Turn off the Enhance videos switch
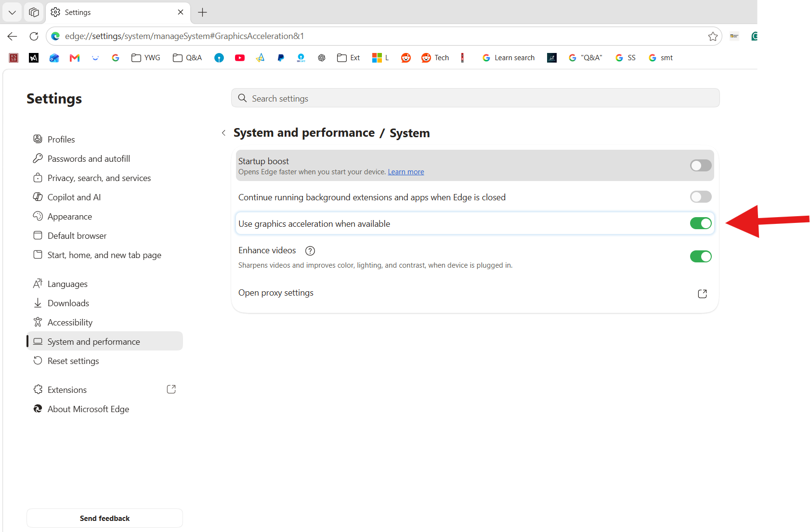Viewport: 810px width, 532px height. [701, 257]
